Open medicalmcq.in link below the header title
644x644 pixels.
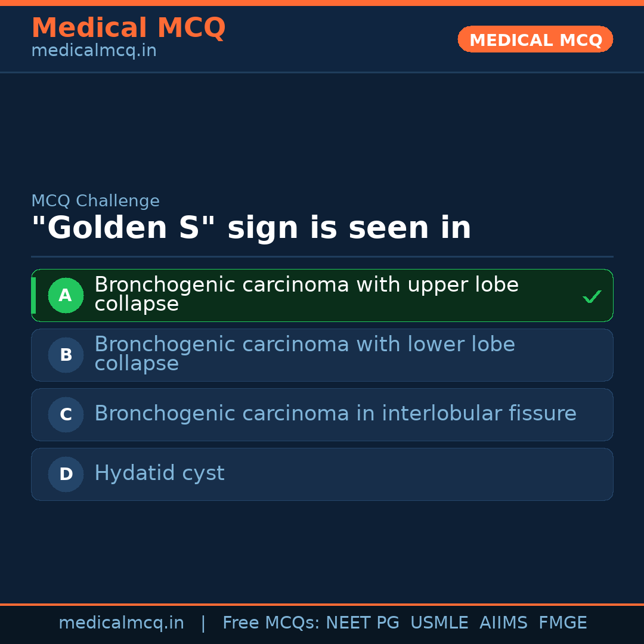(x=94, y=51)
